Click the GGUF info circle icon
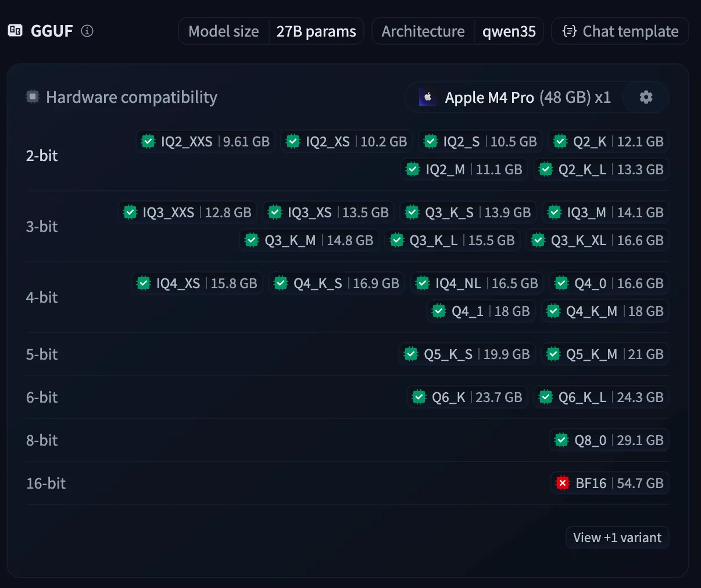 [87, 31]
